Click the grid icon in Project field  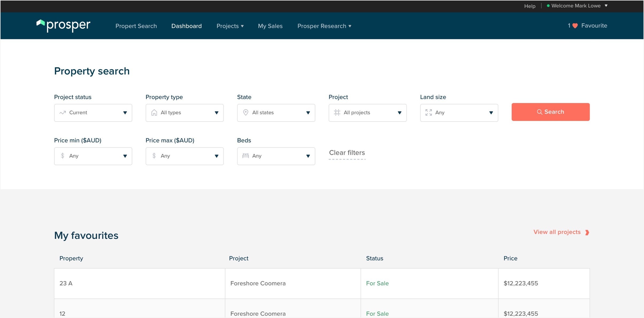[337, 112]
